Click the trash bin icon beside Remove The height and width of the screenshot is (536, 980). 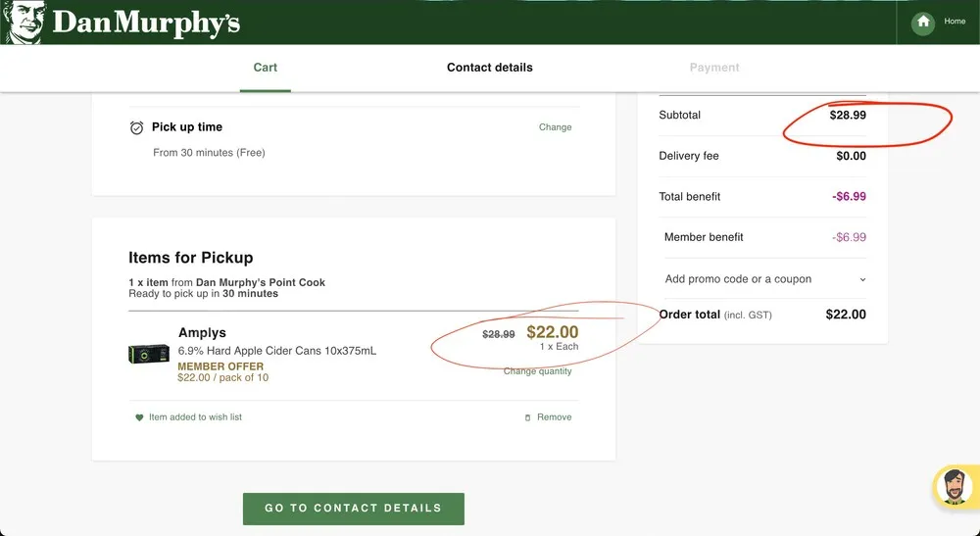527,417
